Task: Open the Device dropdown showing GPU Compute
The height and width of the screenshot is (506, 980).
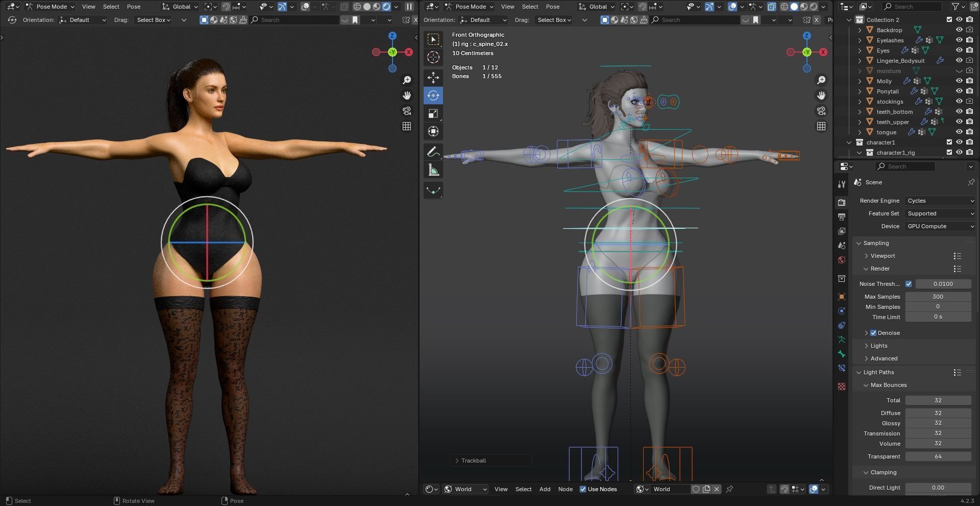Action: tap(940, 226)
